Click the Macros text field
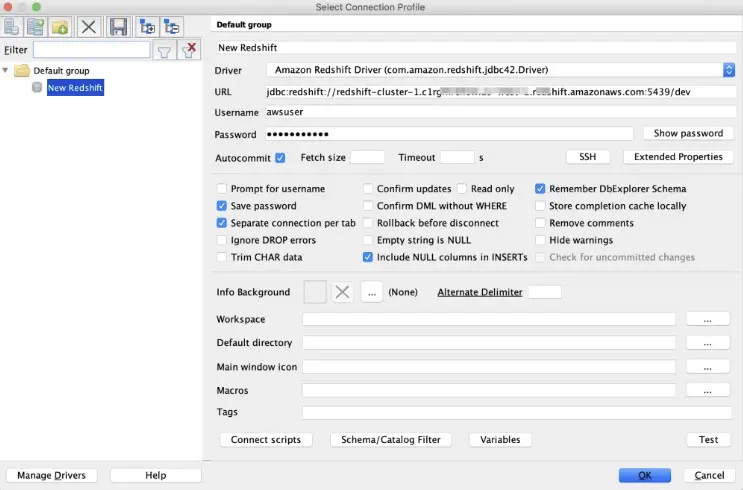This screenshot has width=743, height=490. 489,390
